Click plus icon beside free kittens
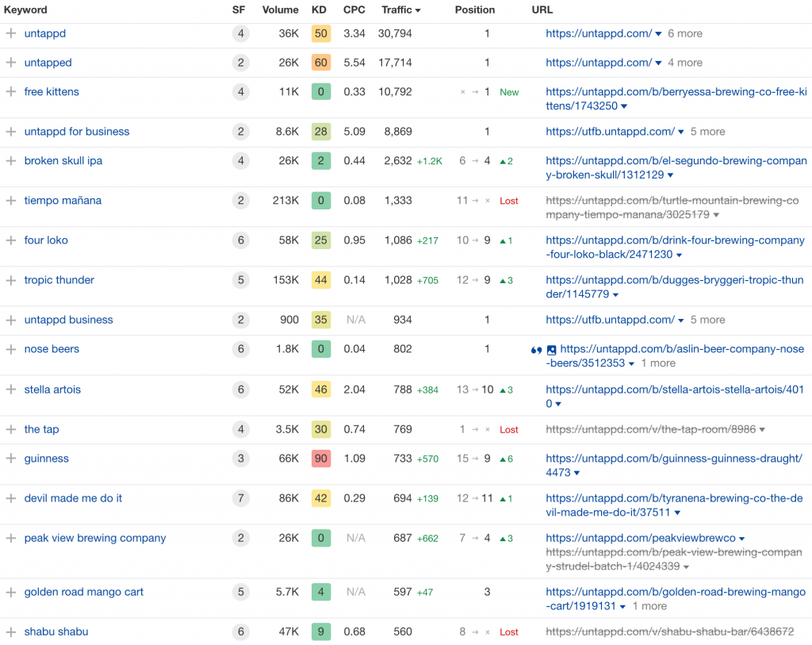Screen dimensions: 812x645 point(11,92)
